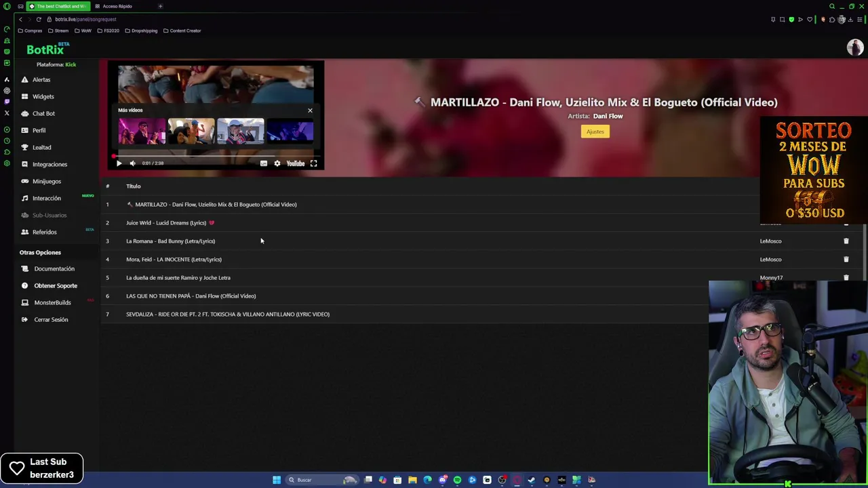The width and height of the screenshot is (868, 488).
Task: Open the Documentación link
Action: 54,268
